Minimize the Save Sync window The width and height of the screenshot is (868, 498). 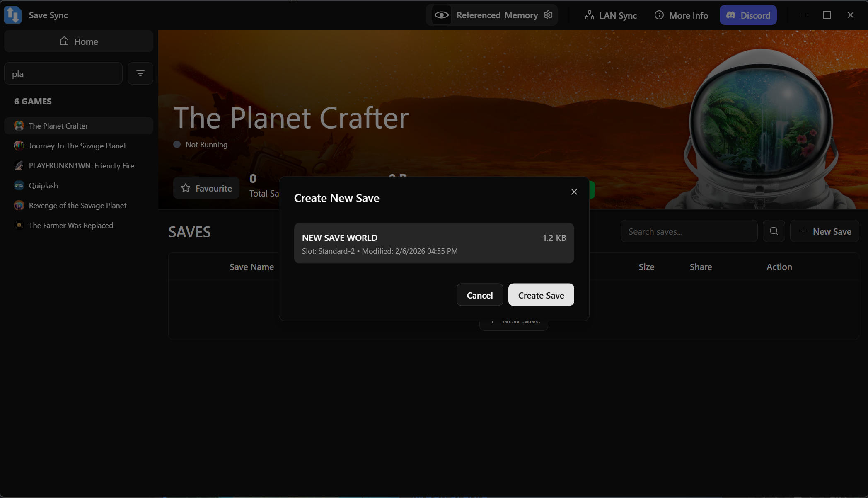[803, 15]
